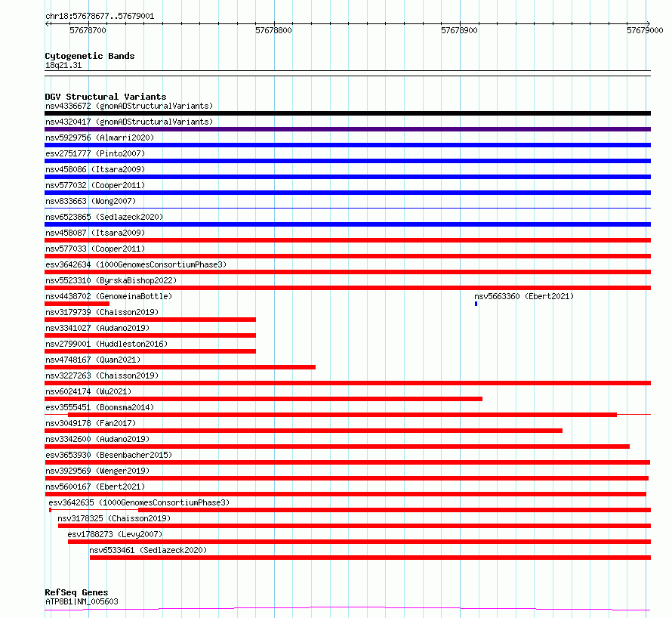Click the nsv458086 (Itsara2009) label
The width and height of the screenshot is (672, 618).
[x=95, y=169]
